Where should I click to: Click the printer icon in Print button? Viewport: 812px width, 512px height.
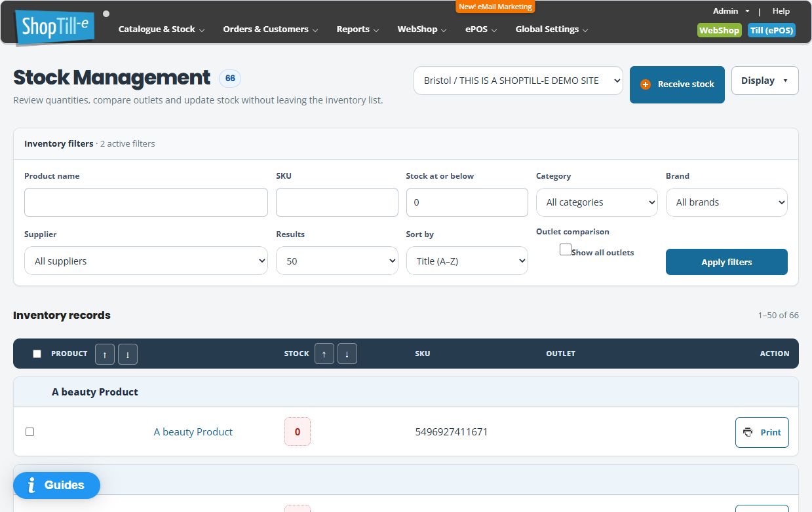[x=748, y=432]
